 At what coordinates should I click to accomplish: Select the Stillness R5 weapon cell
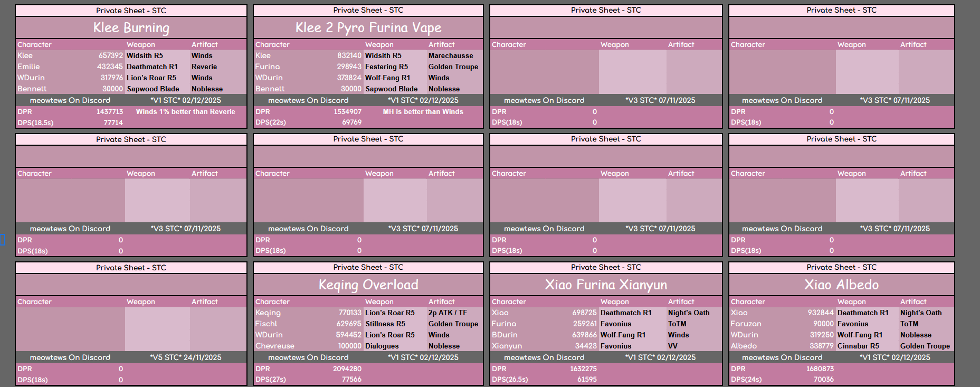click(385, 324)
